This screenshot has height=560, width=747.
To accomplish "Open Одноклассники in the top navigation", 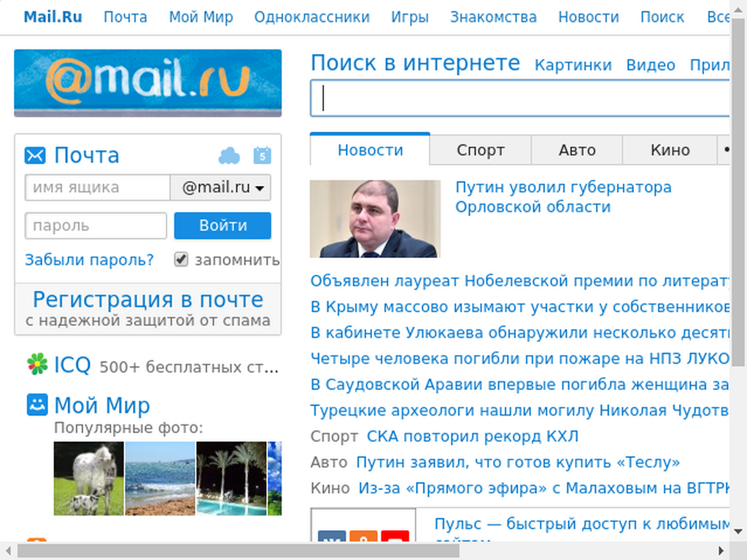I will (312, 17).
